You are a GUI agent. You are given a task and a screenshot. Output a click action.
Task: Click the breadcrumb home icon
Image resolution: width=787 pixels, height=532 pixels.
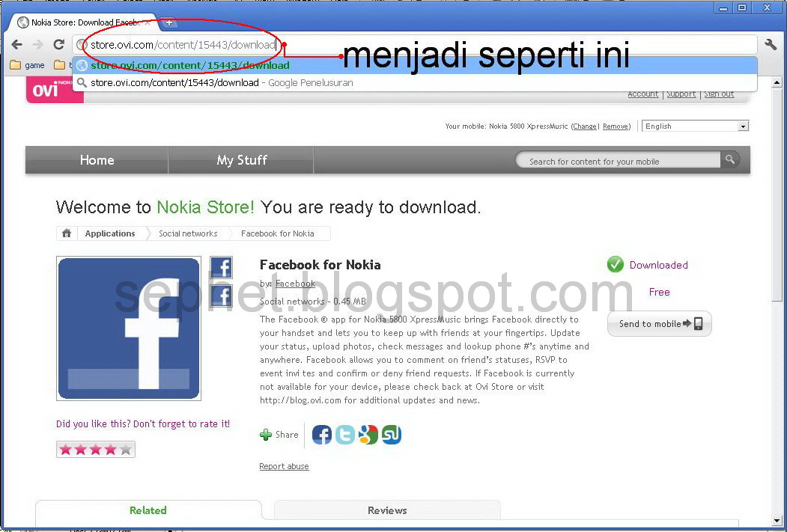click(66, 233)
